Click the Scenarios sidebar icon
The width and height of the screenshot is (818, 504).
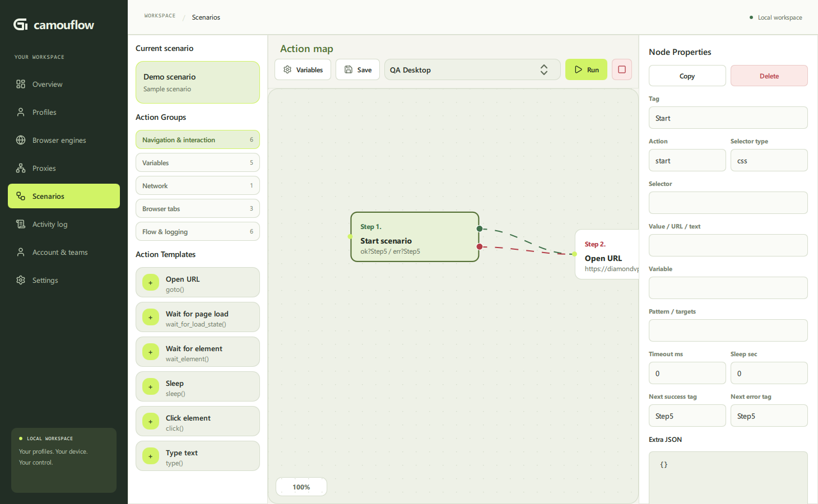(x=21, y=196)
